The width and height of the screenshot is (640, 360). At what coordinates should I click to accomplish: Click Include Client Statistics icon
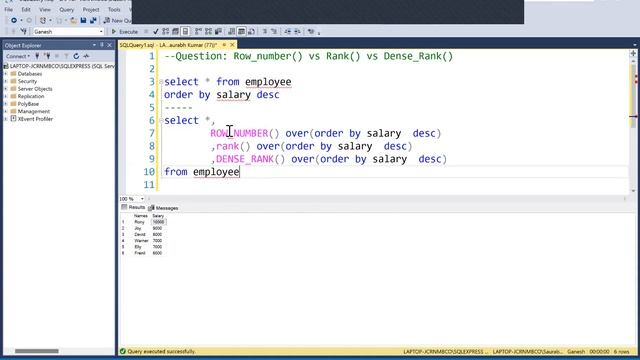pyautogui.click(x=218, y=31)
